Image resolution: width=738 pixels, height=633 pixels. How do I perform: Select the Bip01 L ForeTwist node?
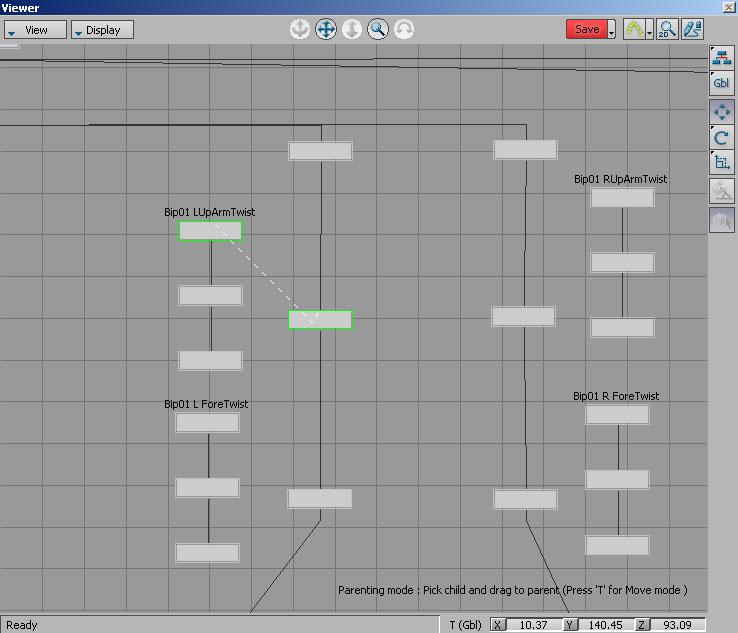tap(207, 422)
